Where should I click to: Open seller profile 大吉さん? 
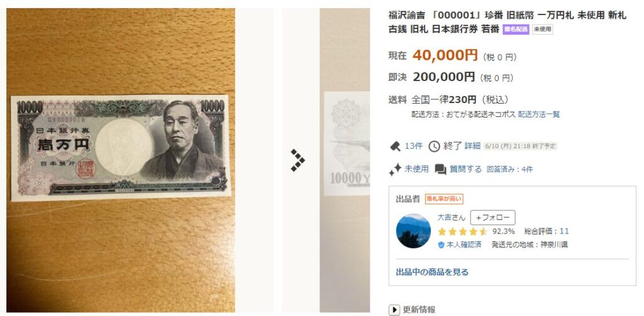click(452, 217)
